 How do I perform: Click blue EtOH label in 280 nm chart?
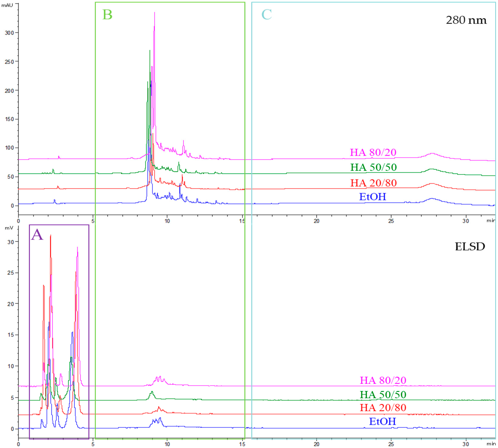point(372,197)
